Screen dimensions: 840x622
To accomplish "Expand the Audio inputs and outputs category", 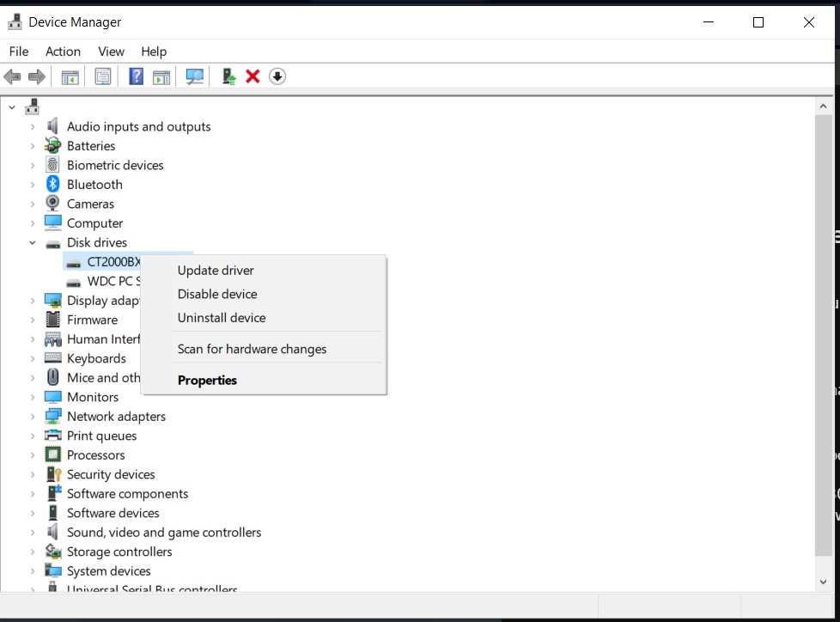I will click(x=33, y=127).
